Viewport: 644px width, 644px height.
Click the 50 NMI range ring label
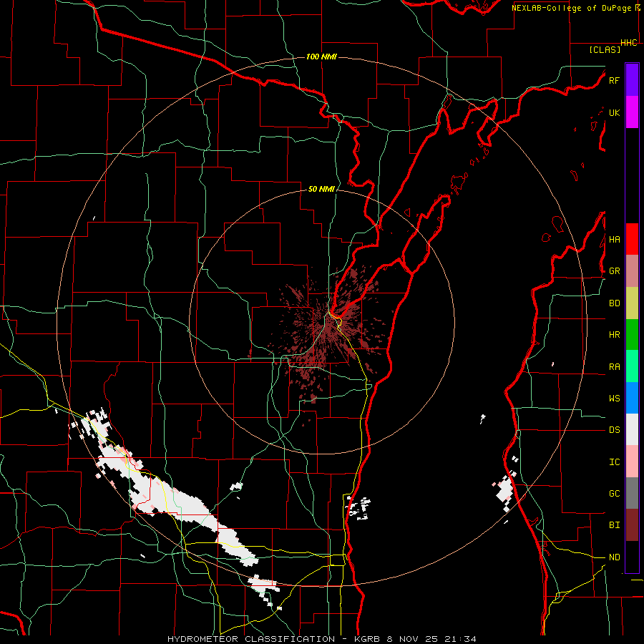[x=321, y=189]
